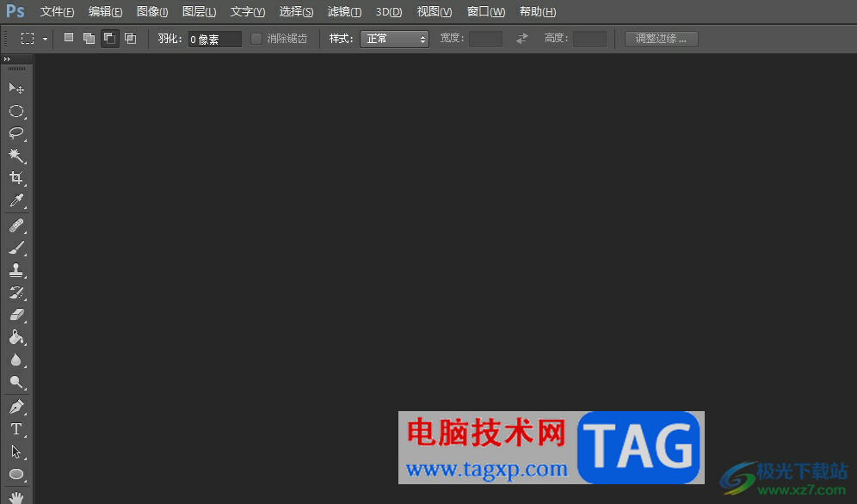Click the 羽化 feather input field

[215, 40]
